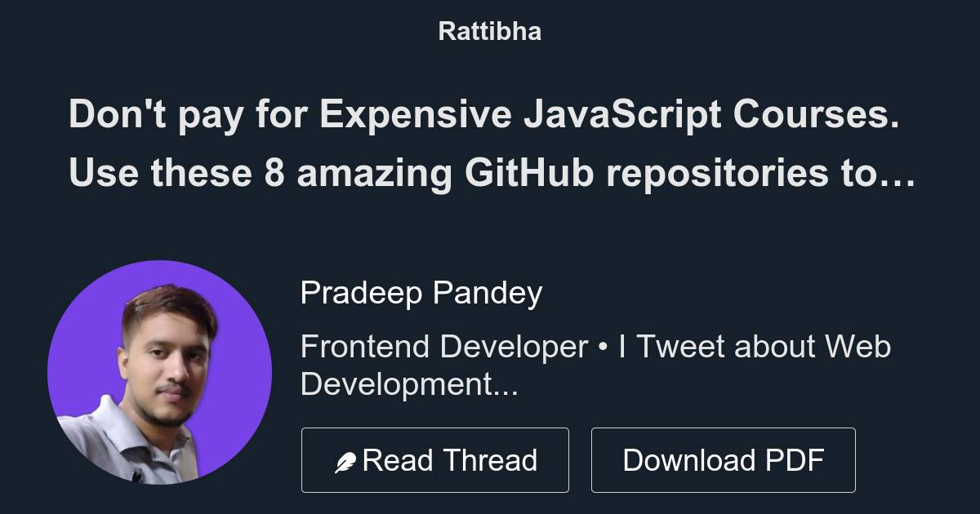This screenshot has height=514, width=980.
Task: Open the Read Thread button
Action: [434, 460]
